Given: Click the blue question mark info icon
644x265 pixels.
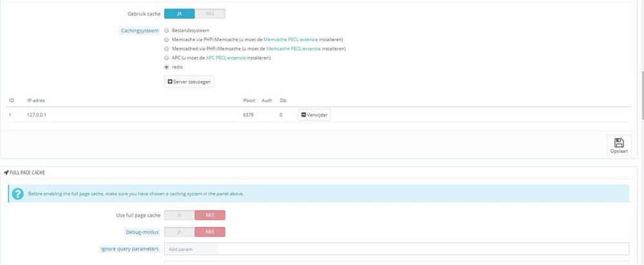Looking at the screenshot, I should coord(17,193).
